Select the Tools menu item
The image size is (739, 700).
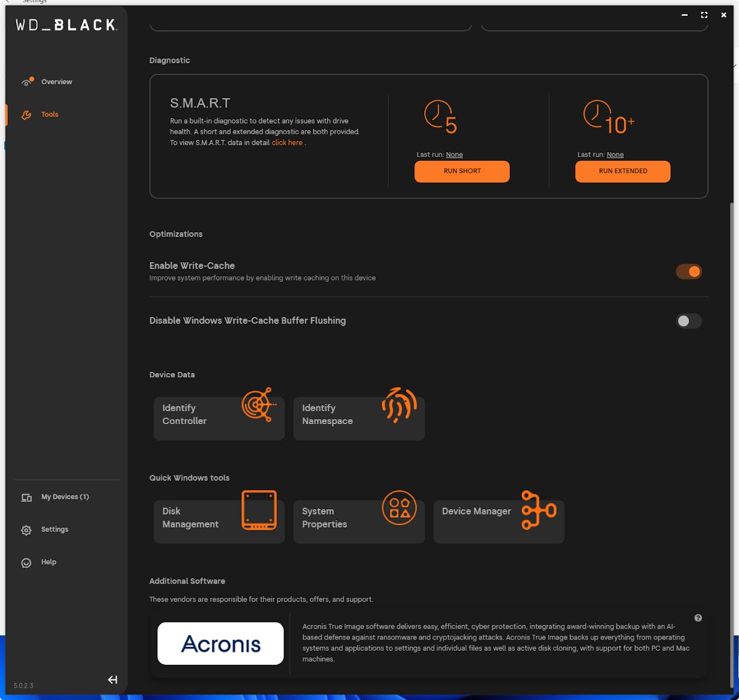click(50, 115)
